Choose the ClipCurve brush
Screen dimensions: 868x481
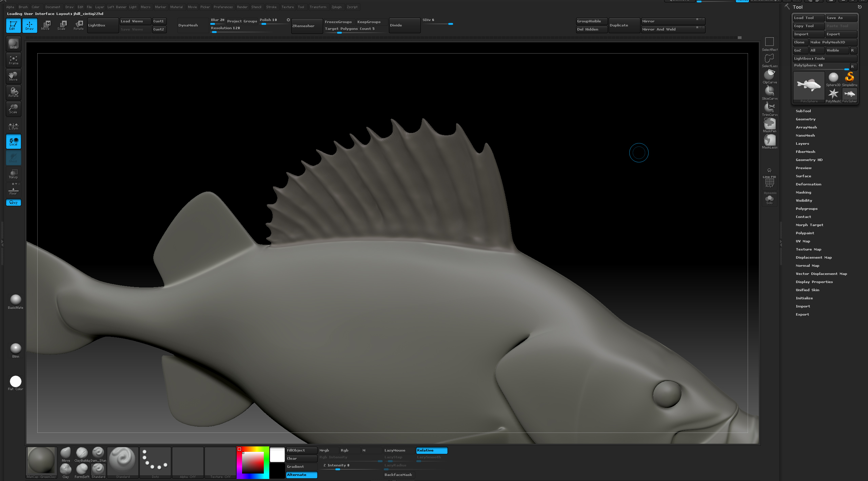(x=769, y=76)
